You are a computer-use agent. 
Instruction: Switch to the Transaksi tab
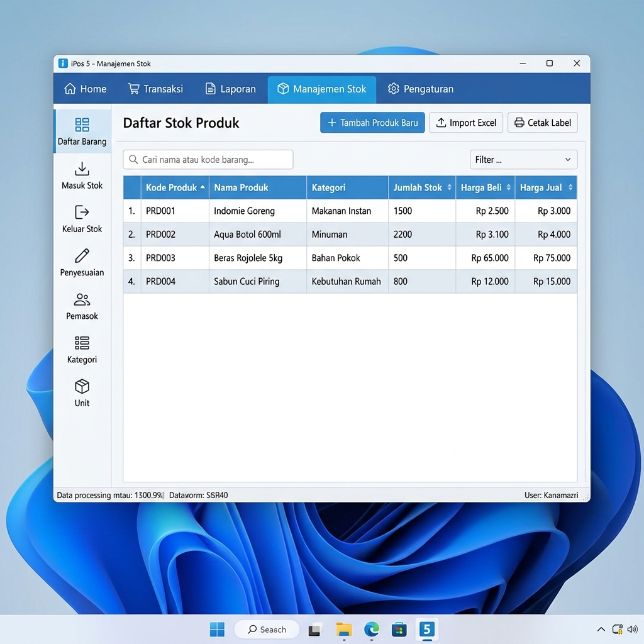[155, 89]
